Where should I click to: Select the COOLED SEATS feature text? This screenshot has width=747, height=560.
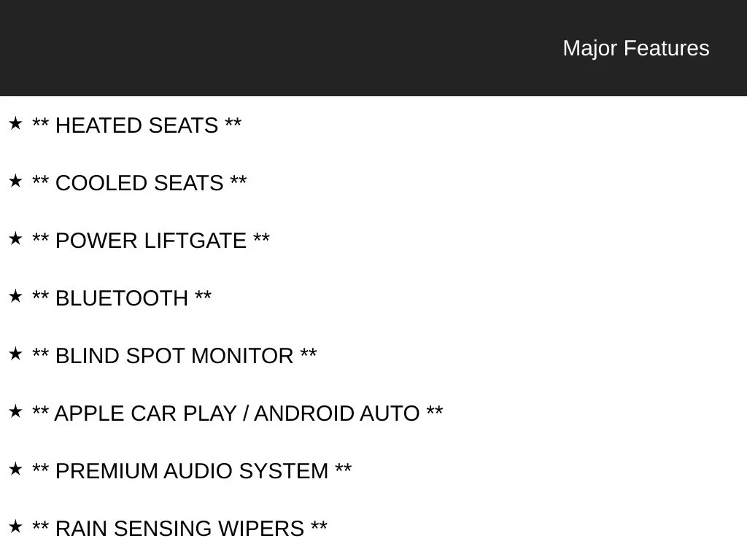[x=139, y=183]
